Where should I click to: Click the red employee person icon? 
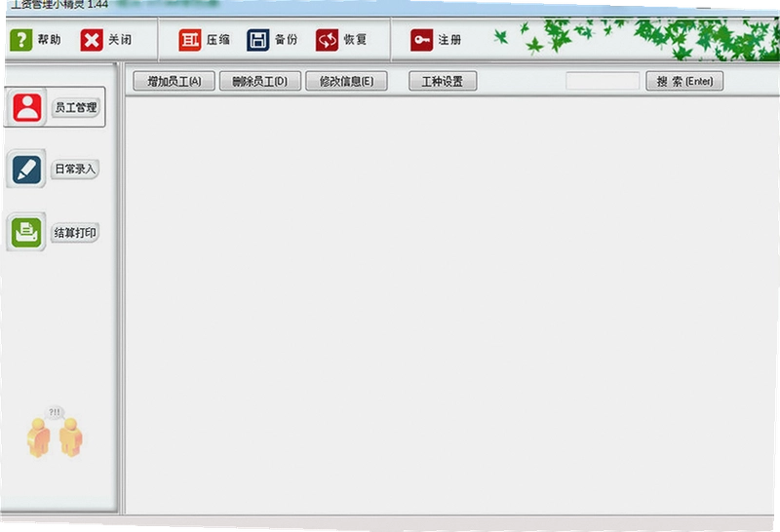(x=27, y=107)
